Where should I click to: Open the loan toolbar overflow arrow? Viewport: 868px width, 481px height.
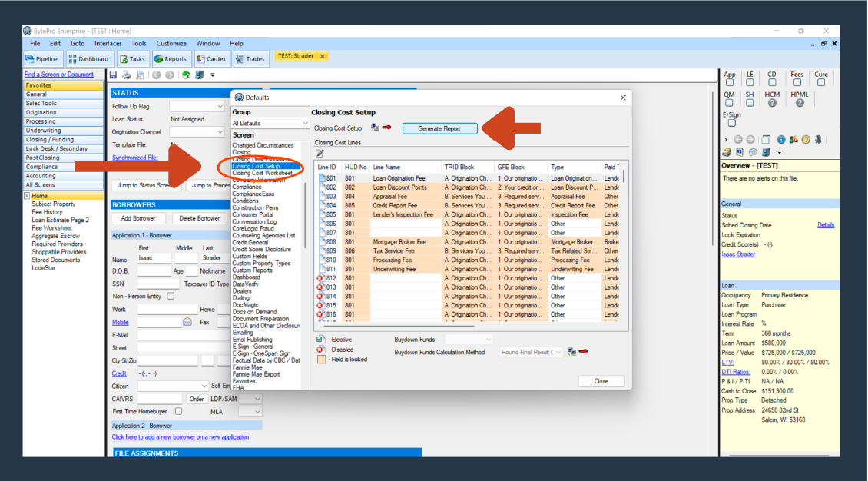point(213,75)
